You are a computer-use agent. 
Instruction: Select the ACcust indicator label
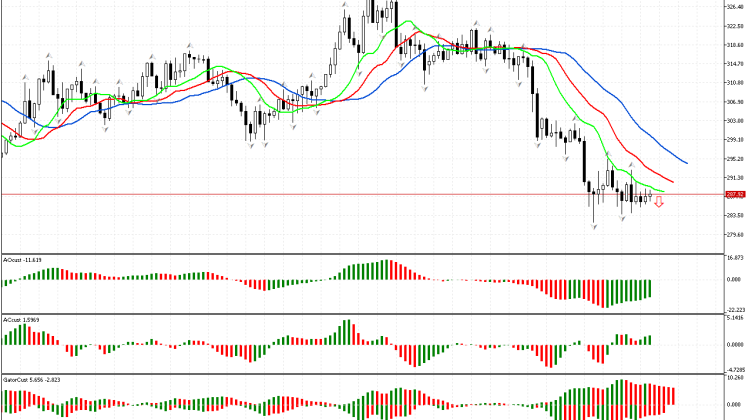(20, 320)
